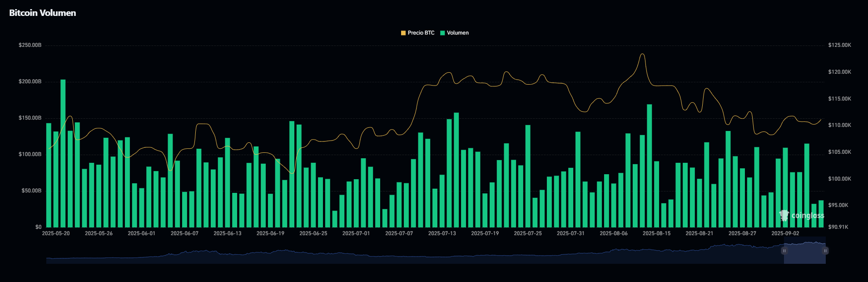Click the highest peak of the price line
Screen dimensions: 868x282
pos(642,54)
